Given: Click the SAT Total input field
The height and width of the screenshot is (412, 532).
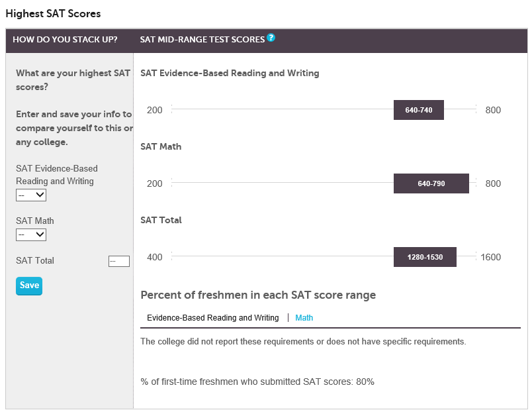Looking at the screenshot, I should tap(119, 261).
